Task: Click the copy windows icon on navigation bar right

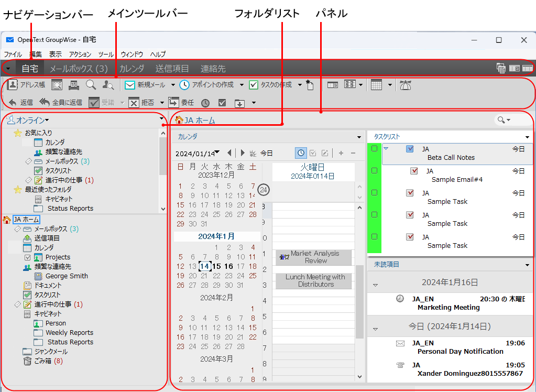Action: [501, 69]
